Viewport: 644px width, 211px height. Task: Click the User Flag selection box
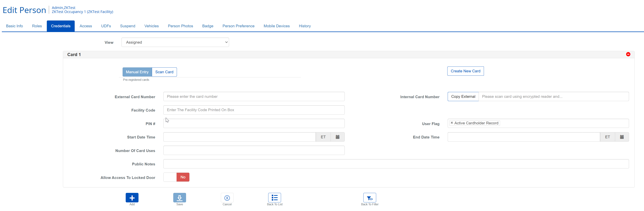click(563, 123)
